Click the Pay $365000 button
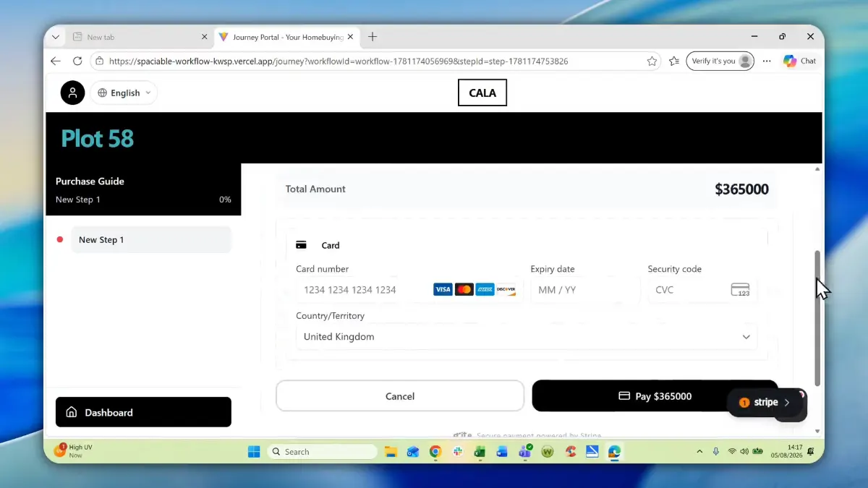The image size is (868, 488). pos(655,396)
